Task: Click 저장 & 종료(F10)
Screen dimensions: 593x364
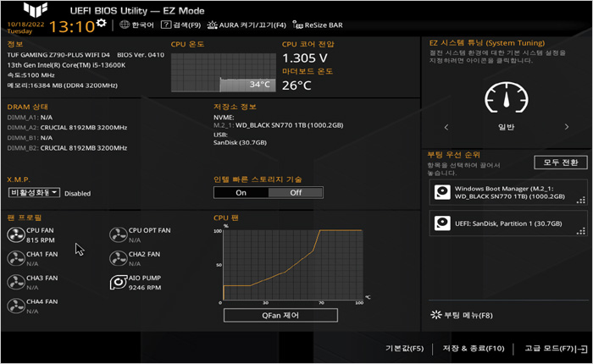Action: tap(474, 348)
